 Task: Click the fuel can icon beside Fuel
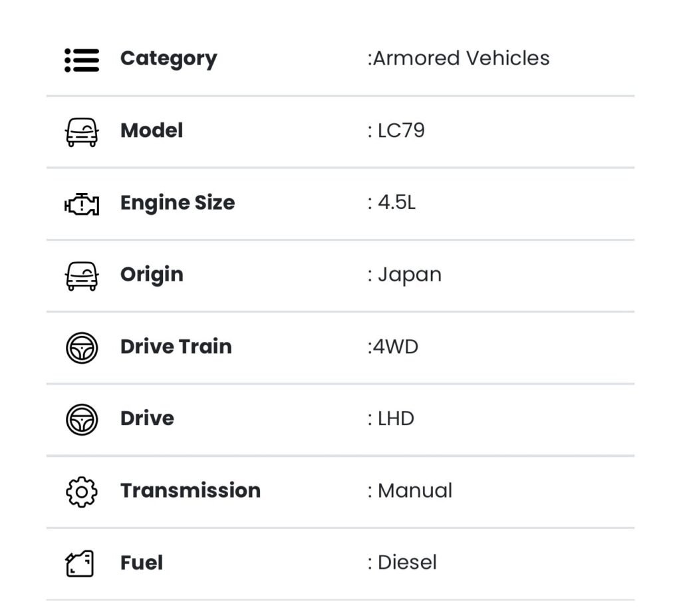(80, 563)
